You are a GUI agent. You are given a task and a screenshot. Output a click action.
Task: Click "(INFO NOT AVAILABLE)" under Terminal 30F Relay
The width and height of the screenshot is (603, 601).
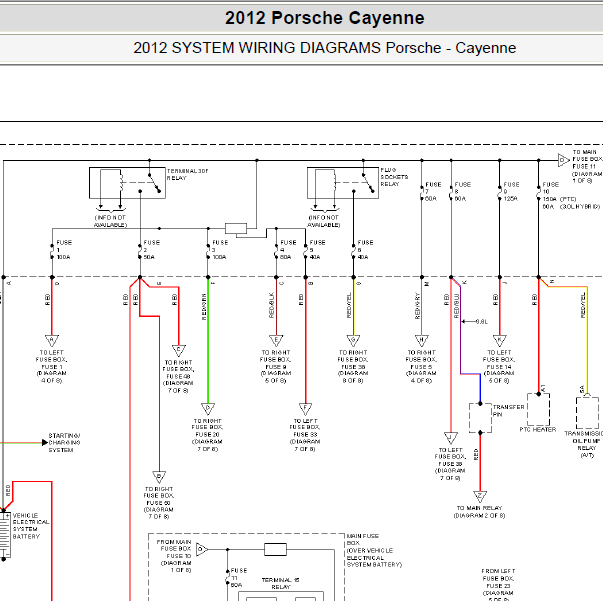[x=110, y=221]
